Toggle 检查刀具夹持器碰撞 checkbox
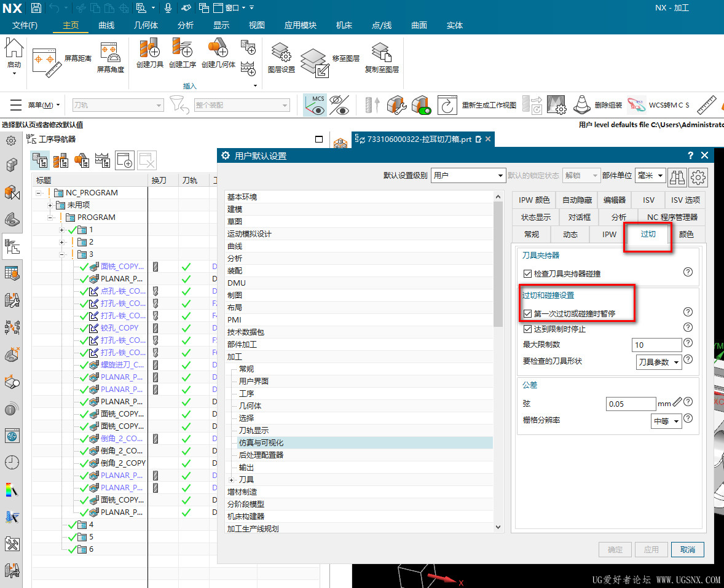This screenshot has width=724, height=588. coord(527,273)
